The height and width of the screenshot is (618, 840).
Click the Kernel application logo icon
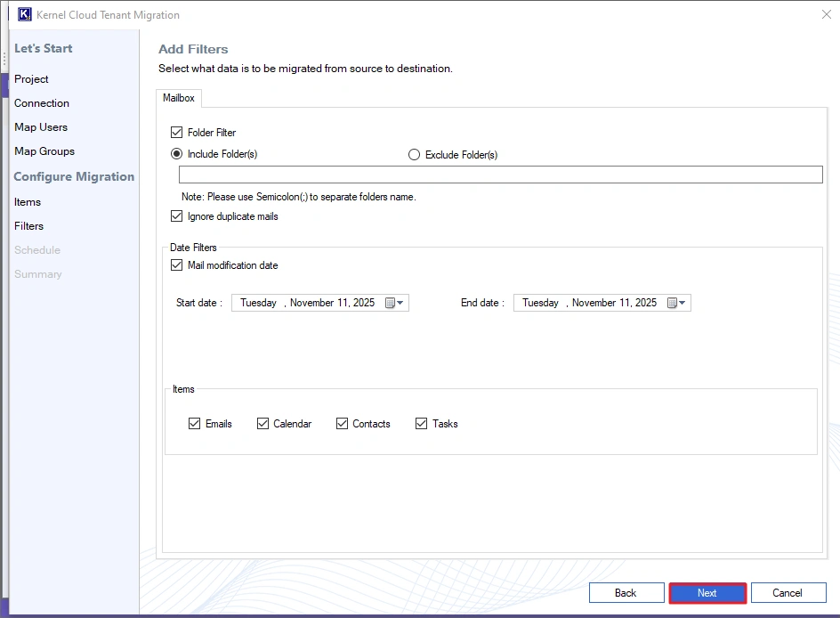coord(23,14)
